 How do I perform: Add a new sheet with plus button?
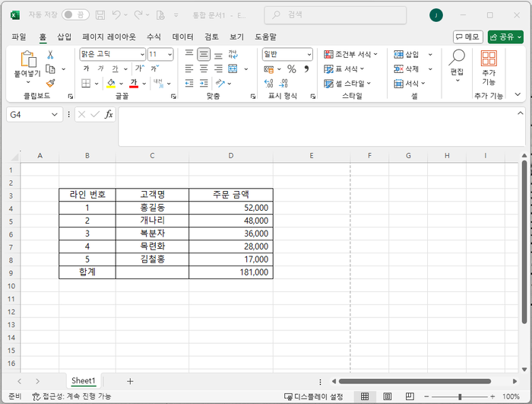(x=130, y=381)
